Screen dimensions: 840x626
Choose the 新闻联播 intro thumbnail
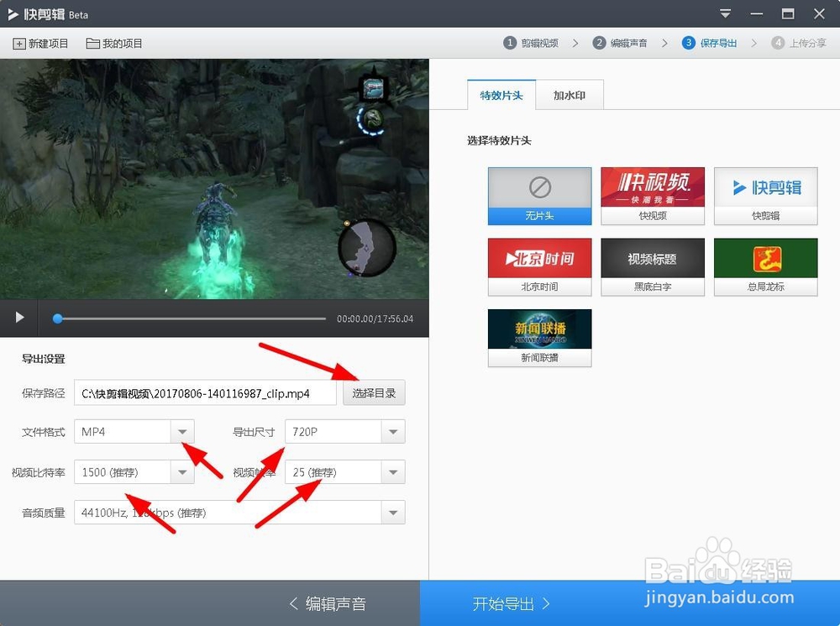click(539, 338)
